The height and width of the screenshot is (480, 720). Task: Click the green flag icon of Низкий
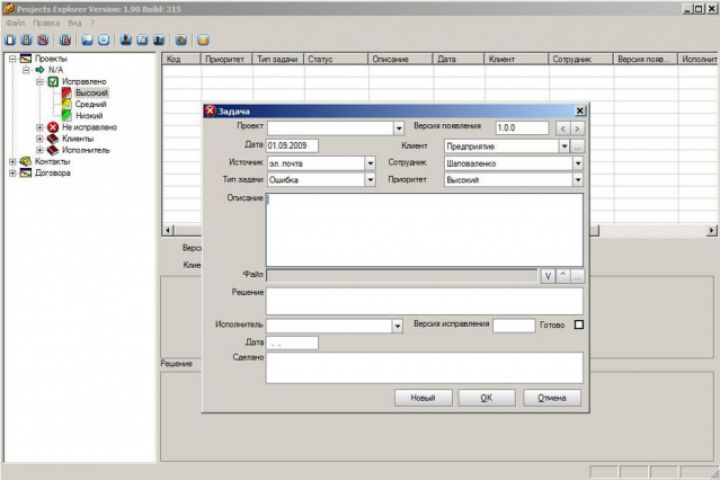pos(67,115)
